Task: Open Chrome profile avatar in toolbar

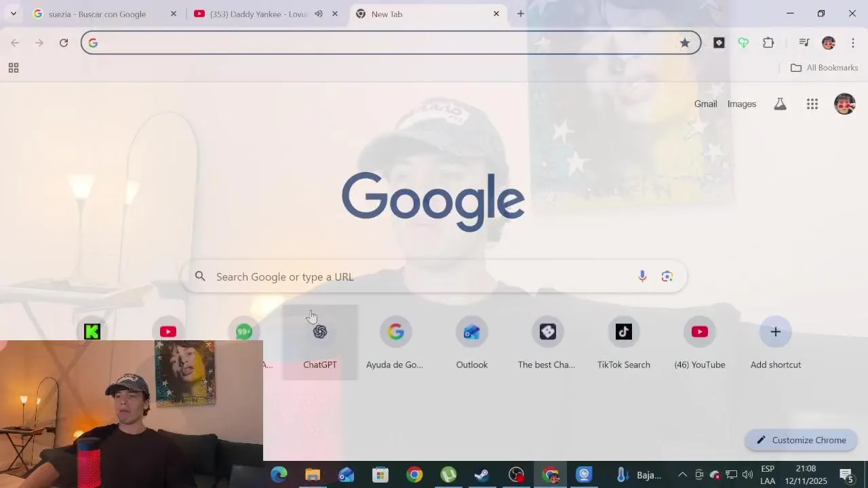Action: tap(829, 43)
